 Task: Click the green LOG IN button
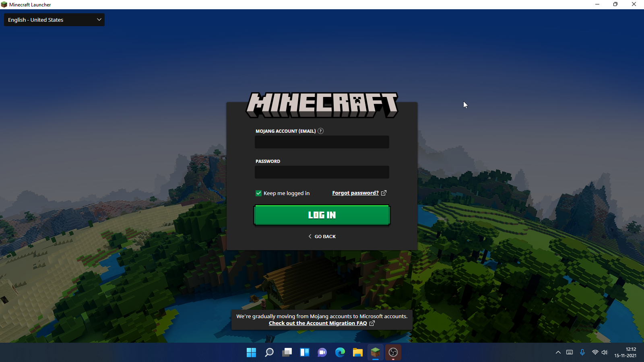[x=322, y=215]
